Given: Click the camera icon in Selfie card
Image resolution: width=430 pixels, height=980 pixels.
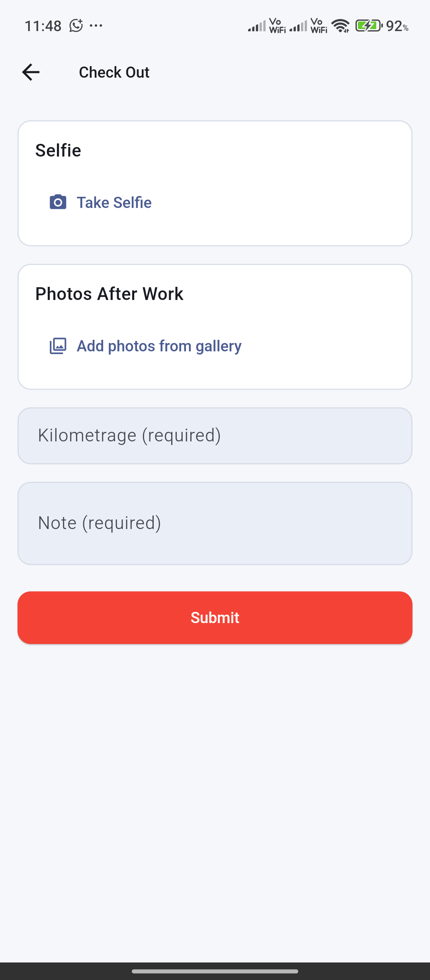Looking at the screenshot, I should (x=58, y=202).
